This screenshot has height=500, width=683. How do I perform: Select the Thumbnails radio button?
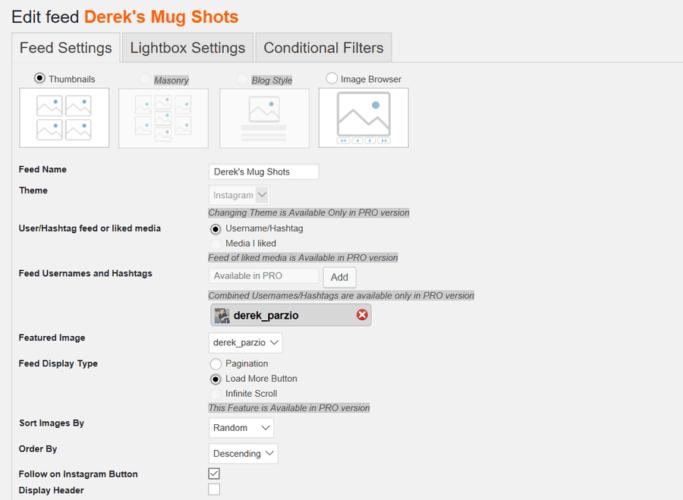coord(40,79)
